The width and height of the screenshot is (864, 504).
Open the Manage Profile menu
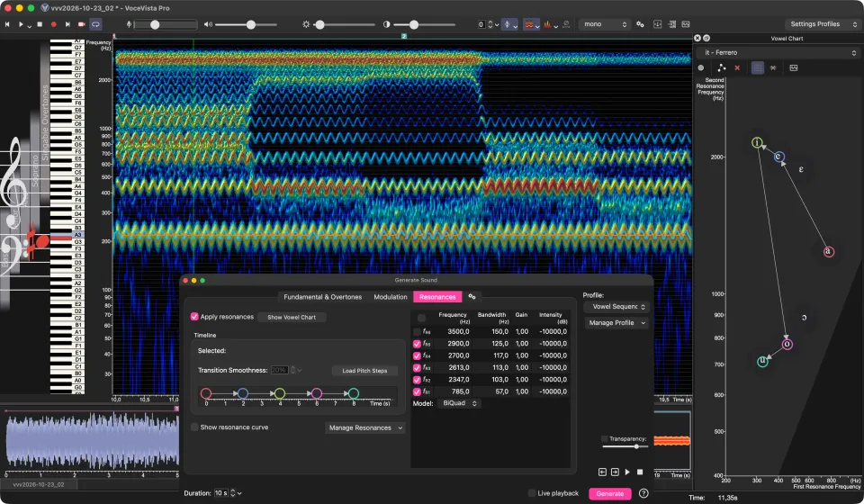[616, 323]
